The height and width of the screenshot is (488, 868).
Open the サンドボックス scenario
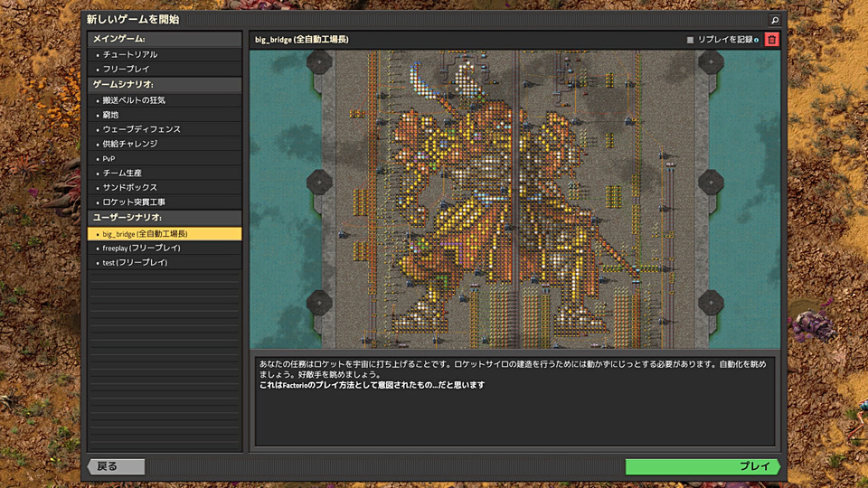pyautogui.click(x=165, y=187)
